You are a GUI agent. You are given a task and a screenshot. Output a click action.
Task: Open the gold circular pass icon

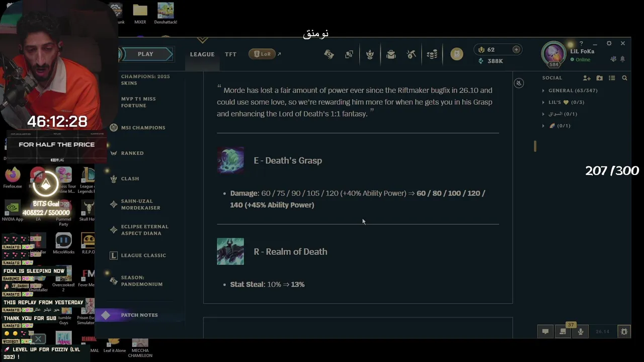457,54
